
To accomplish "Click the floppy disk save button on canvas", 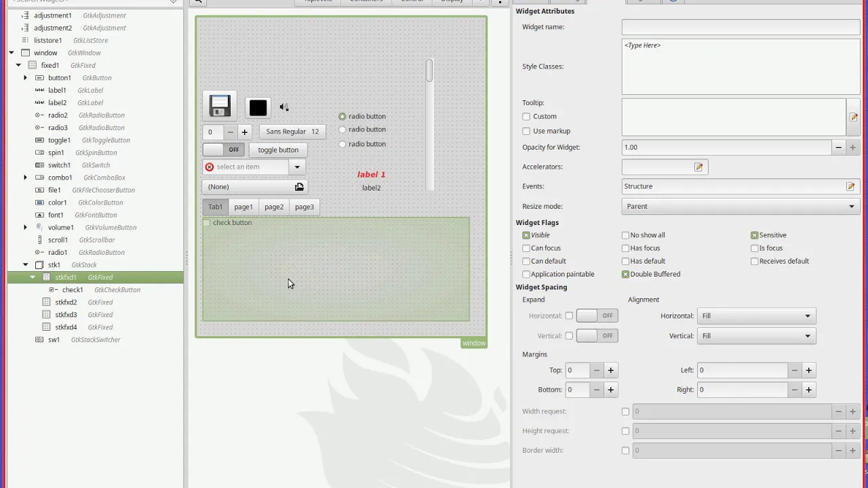I will point(220,106).
